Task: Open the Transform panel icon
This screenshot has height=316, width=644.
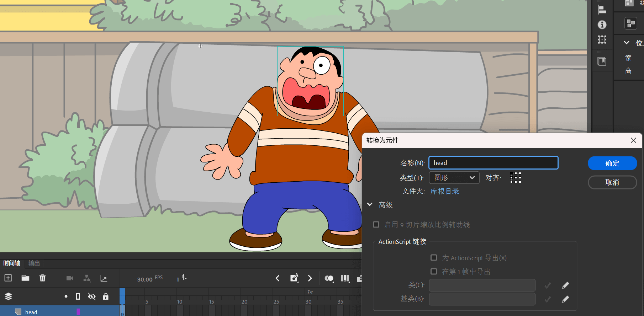Action: [602, 39]
